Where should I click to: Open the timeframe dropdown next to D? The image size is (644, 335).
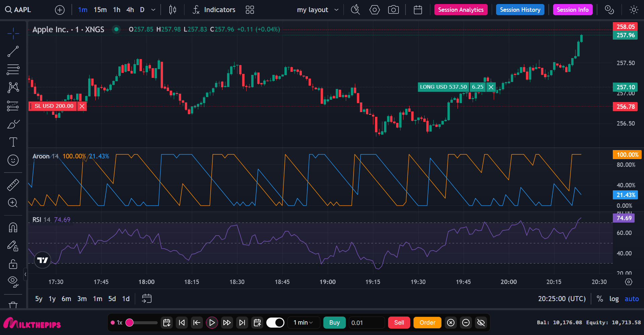pos(153,10)
